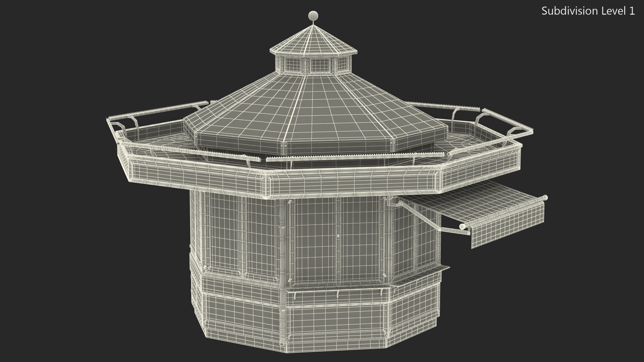The height and width of the screenshot is (362, 644).
Task: Click the Subdivision Level 1 label
Action: pyautogui.click(x=588, y=11)
